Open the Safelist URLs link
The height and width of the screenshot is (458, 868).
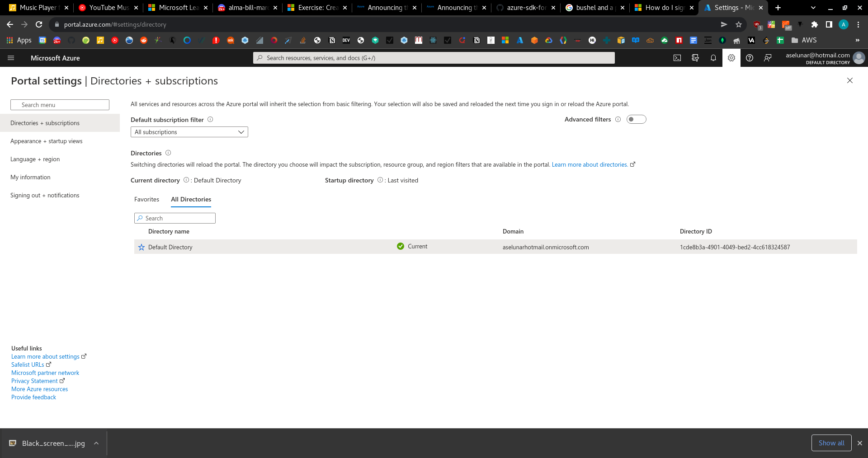[x=28, y=365]
